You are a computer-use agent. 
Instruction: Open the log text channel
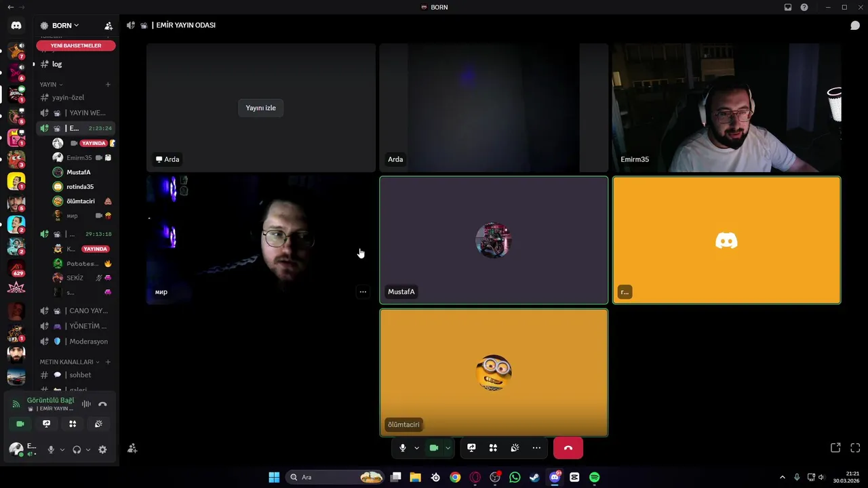tap(75, 64)
